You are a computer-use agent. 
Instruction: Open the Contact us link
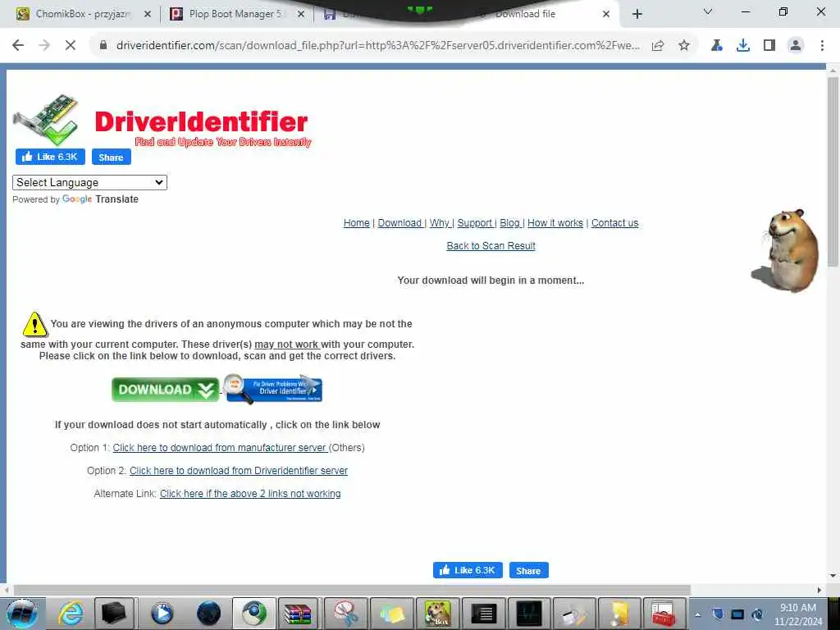(615, 223)
